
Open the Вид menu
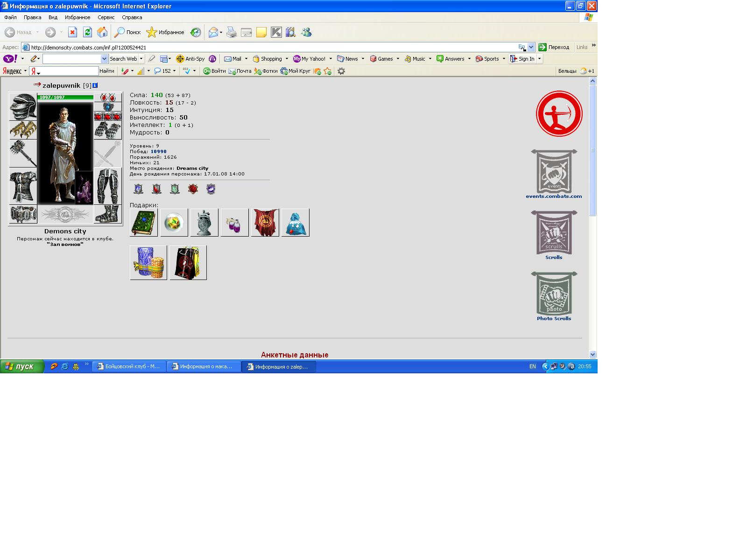click(x=53, y=17)
